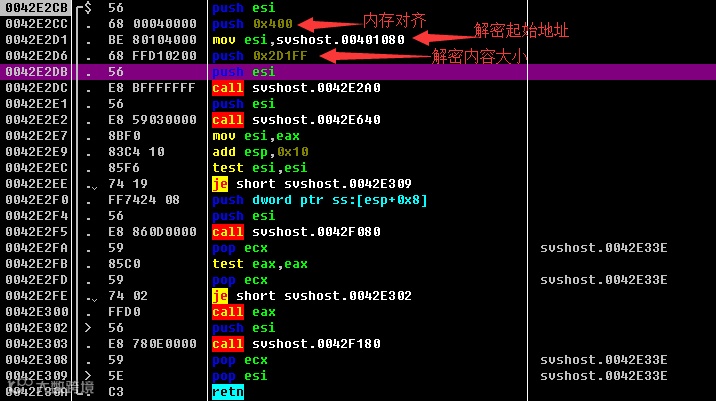Select address 0042E2CC row

tap(36, 24)
